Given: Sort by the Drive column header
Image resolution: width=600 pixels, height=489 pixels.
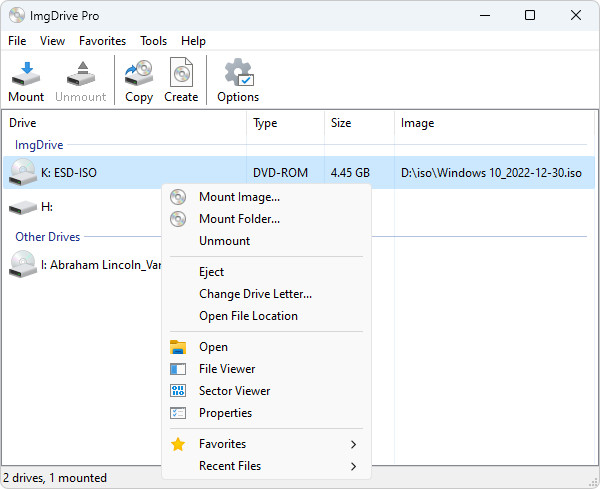Looking at the screenshot, I should (23, 123).
